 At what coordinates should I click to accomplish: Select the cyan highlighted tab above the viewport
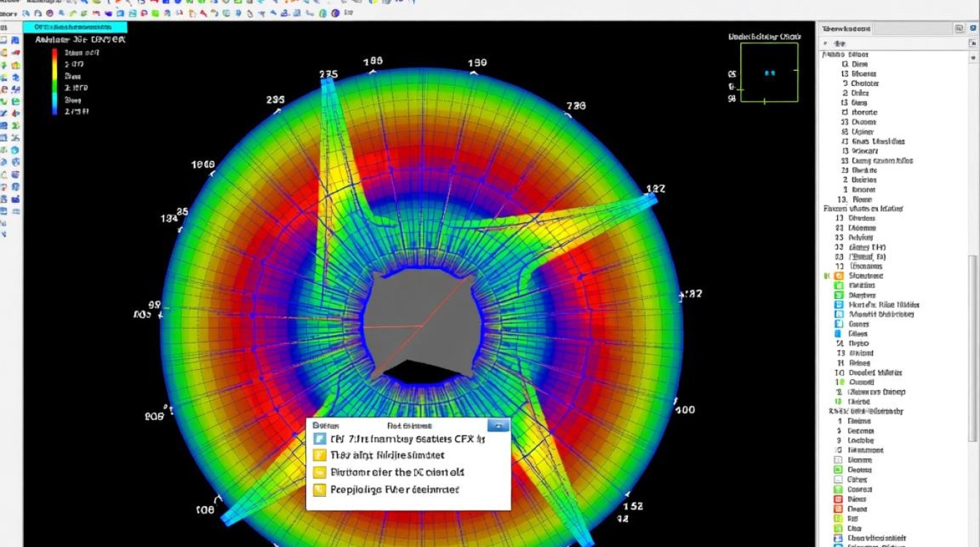tap(75, 27)
